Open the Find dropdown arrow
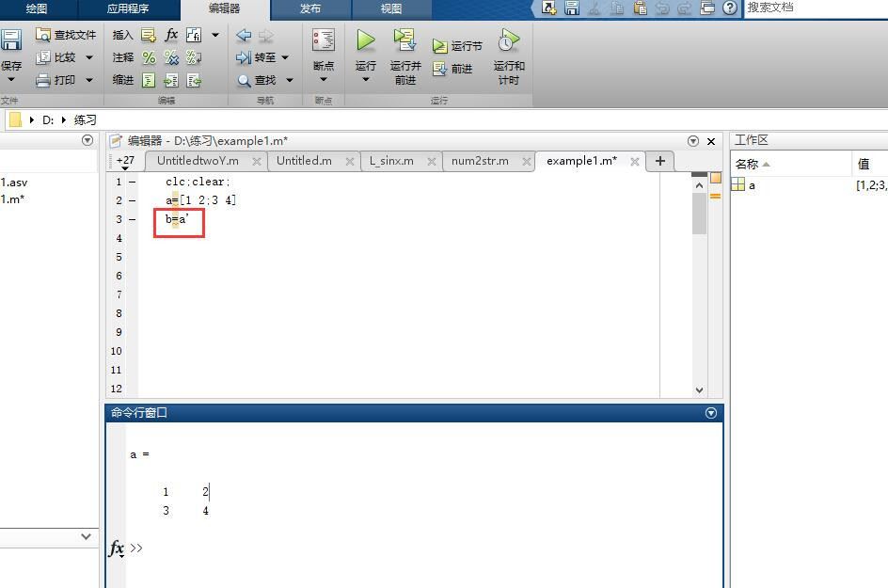888x588 pixels. click(290, 81)
